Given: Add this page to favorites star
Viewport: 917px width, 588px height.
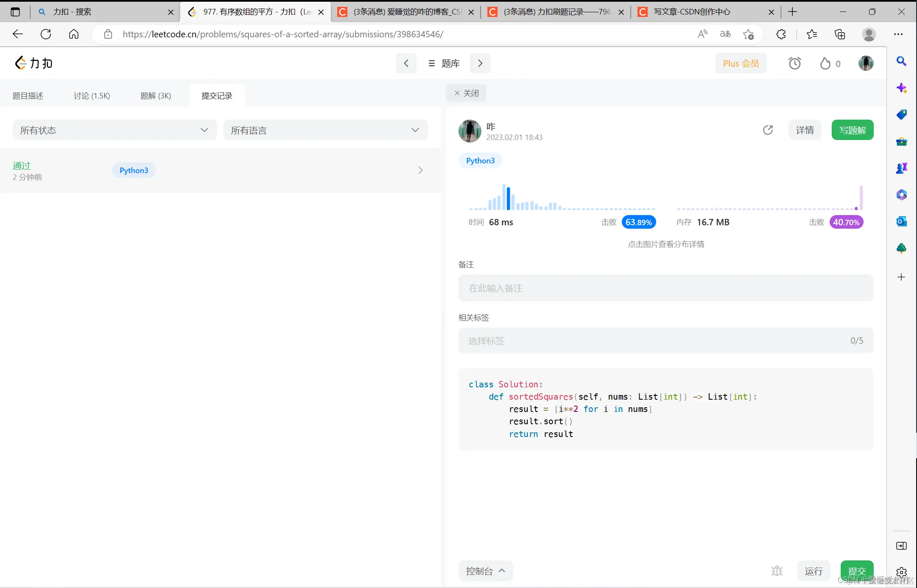Looking at the screenshot, I should 748,34.
